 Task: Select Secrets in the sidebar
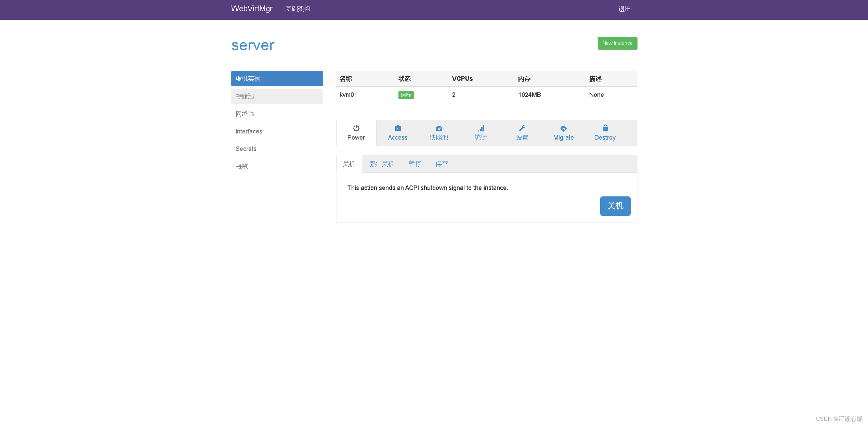click(246, 149)
